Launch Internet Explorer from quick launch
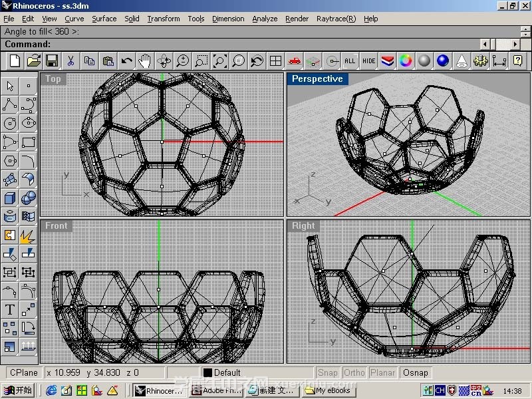The height and width of the screenshot is (399, 532). (52, 390)
